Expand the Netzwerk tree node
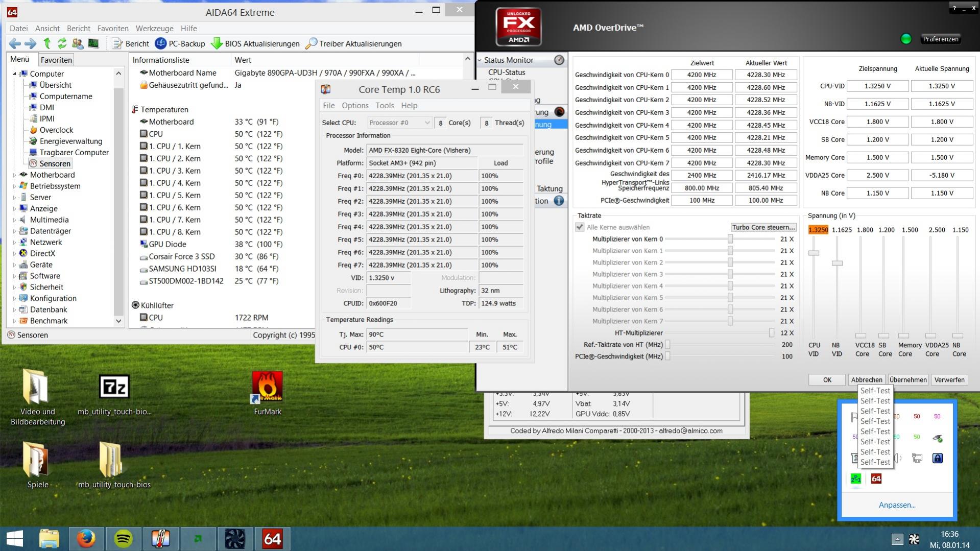Viewport: 980px width, 551px height. (x=14, y=243)
